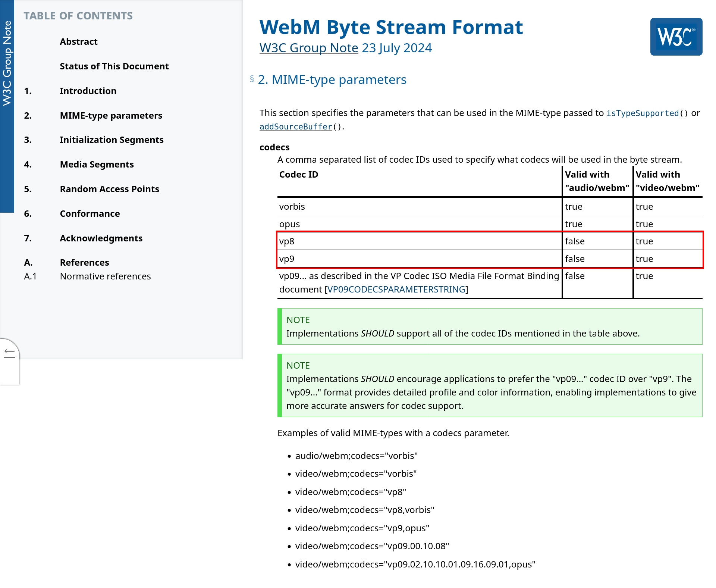Click the Valid with "audio/webm" header
Viewport: 716px width, 588px height.
[597, 181]
